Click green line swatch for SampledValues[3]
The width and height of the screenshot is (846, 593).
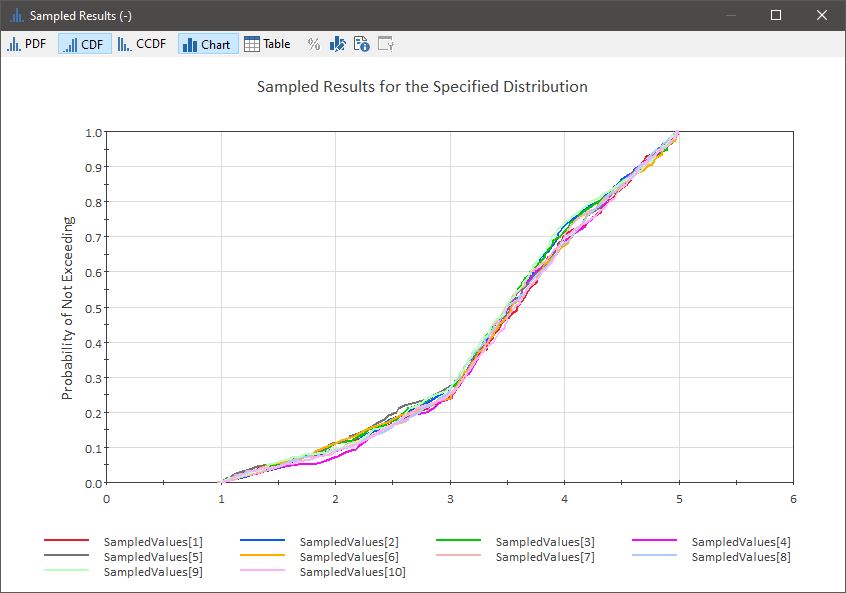[x=458, y=540]
